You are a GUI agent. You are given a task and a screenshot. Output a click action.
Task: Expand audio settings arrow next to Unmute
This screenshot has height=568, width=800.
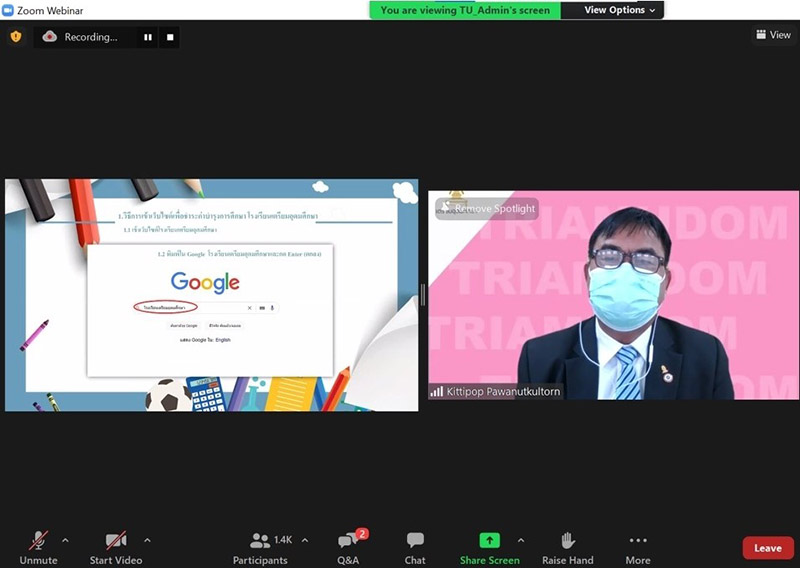tap(65, 540)
